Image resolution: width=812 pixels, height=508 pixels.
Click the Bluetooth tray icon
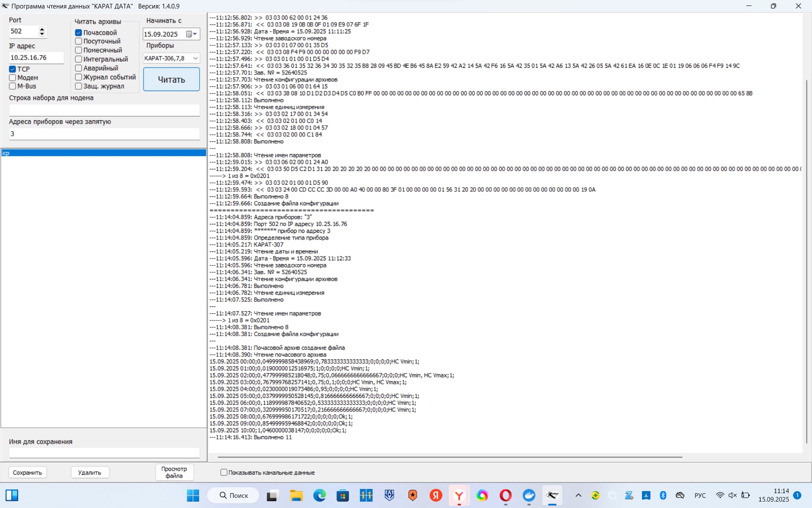[663, 495]
